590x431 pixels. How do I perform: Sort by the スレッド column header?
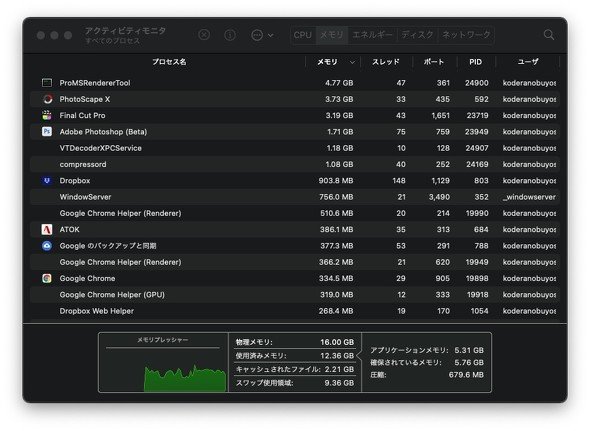point(386,62)
